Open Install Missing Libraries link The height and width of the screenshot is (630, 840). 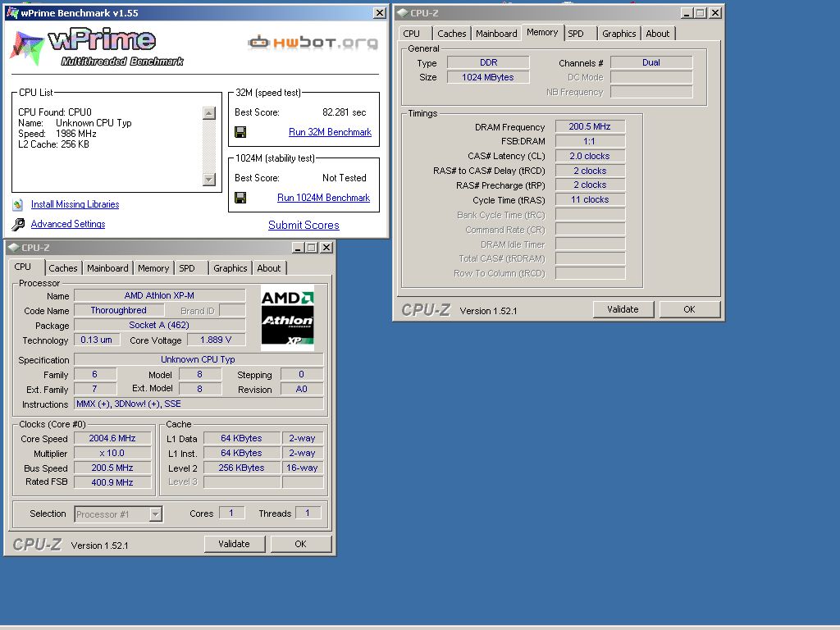75,204
